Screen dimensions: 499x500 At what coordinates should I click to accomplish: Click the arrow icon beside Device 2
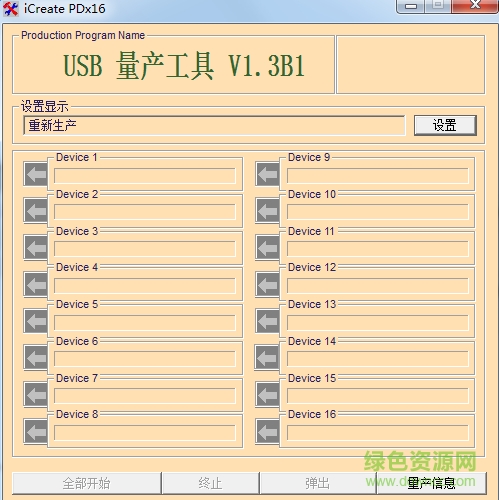tap(36, 211)
